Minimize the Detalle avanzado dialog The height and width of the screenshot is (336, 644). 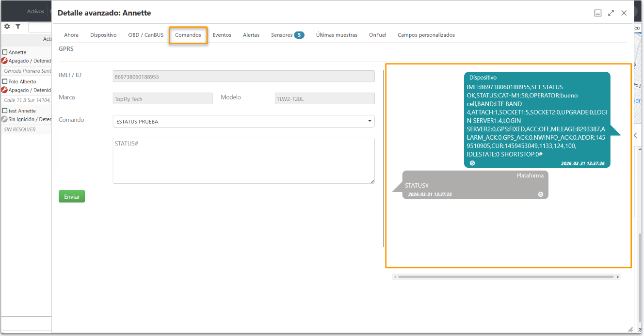598,13
